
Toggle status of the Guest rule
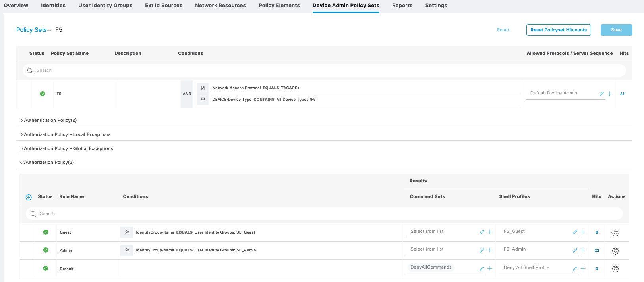click(x=46, y=232)
